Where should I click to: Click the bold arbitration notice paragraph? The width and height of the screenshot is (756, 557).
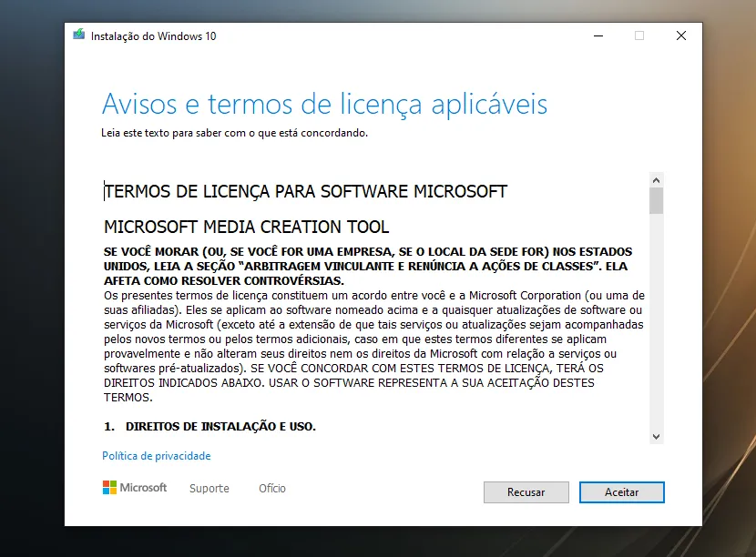click(x=367, y=266)
